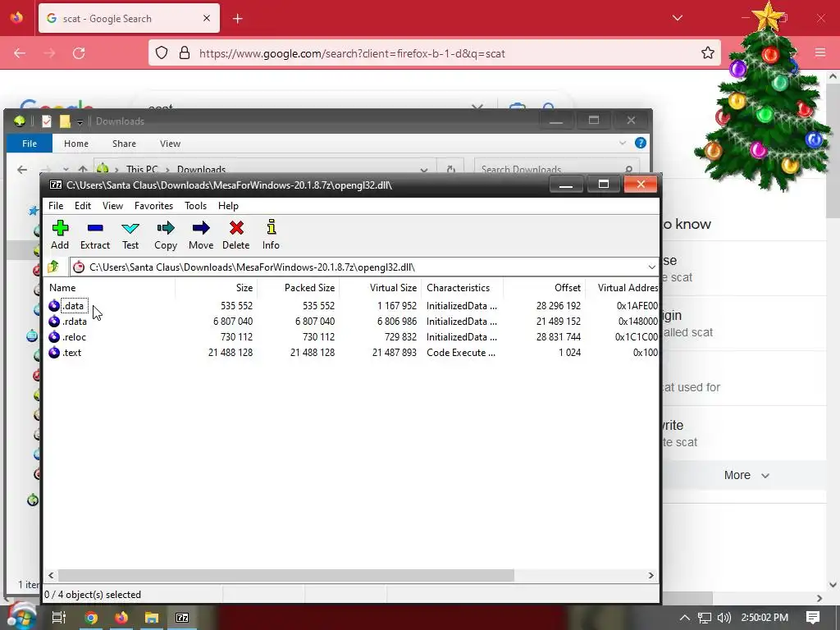Screen dimensions: 840x630
Task: Sort by the Packed Size column
Action: pyautogui.click(x=299, y=288)
